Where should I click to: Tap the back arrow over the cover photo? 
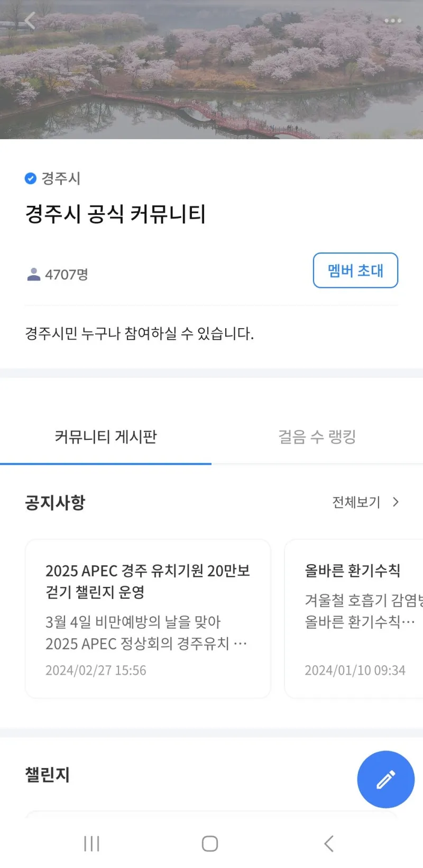click(x=30, y=21)
